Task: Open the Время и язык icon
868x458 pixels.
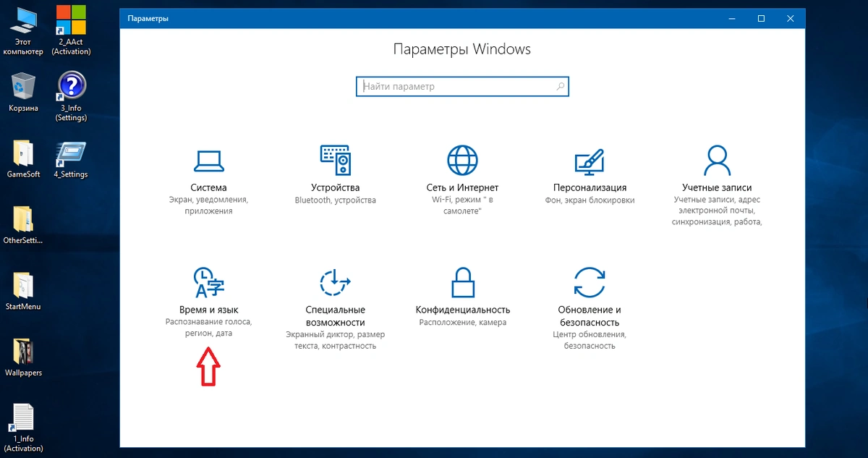Action: (x=208, y=282)
